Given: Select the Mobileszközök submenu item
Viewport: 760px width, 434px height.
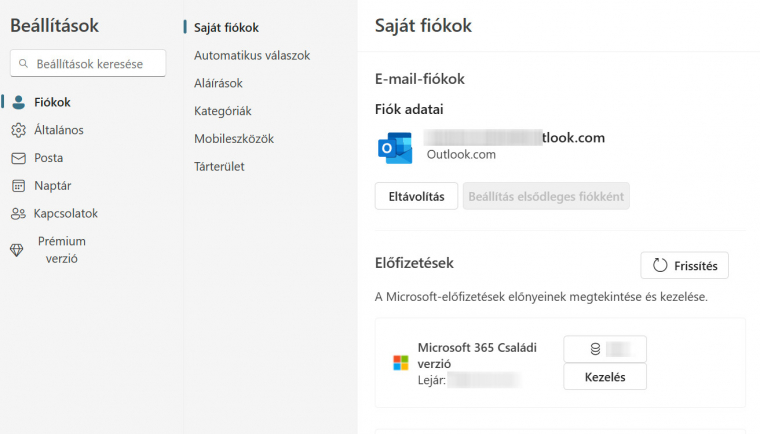Looking at the screenshot, I should point(234,139).
